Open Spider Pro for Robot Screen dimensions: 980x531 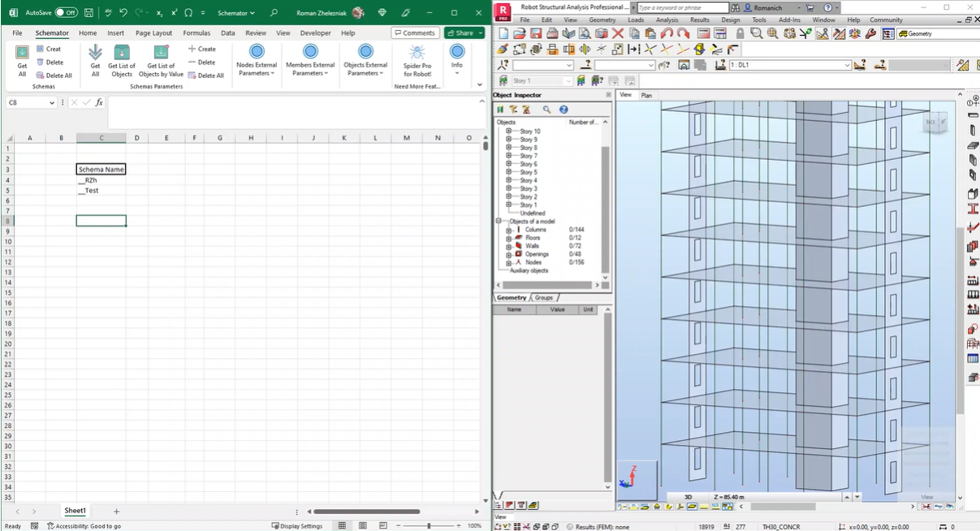point(417,54)
